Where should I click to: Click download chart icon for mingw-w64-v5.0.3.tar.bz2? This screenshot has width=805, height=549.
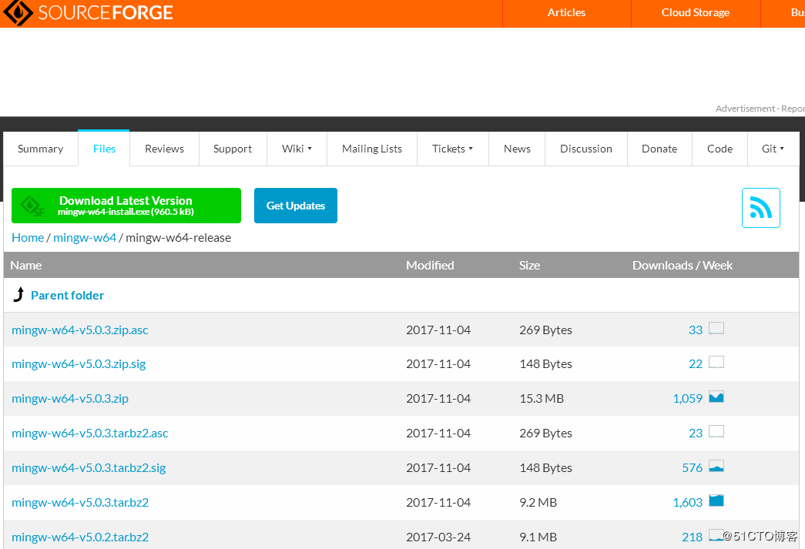pyautogui.click(x=716, y=501)
